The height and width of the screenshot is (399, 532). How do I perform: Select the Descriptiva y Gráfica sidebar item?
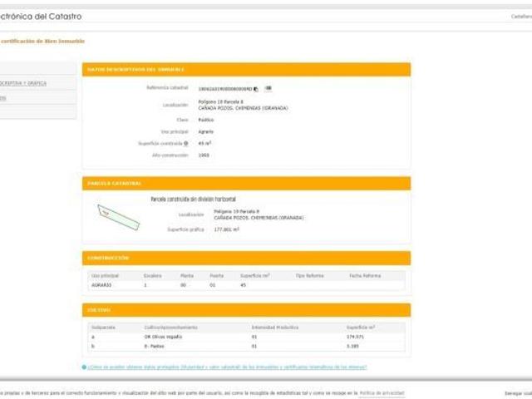[25, 83]
